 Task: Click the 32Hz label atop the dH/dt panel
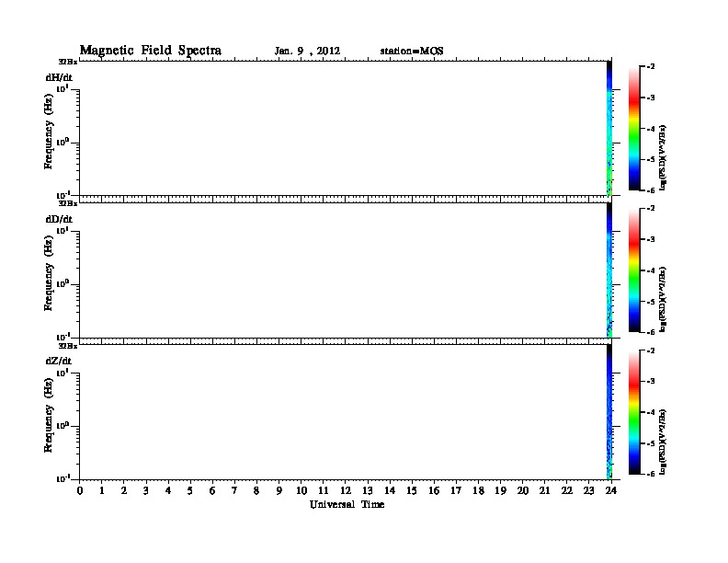tap(68, 62)
